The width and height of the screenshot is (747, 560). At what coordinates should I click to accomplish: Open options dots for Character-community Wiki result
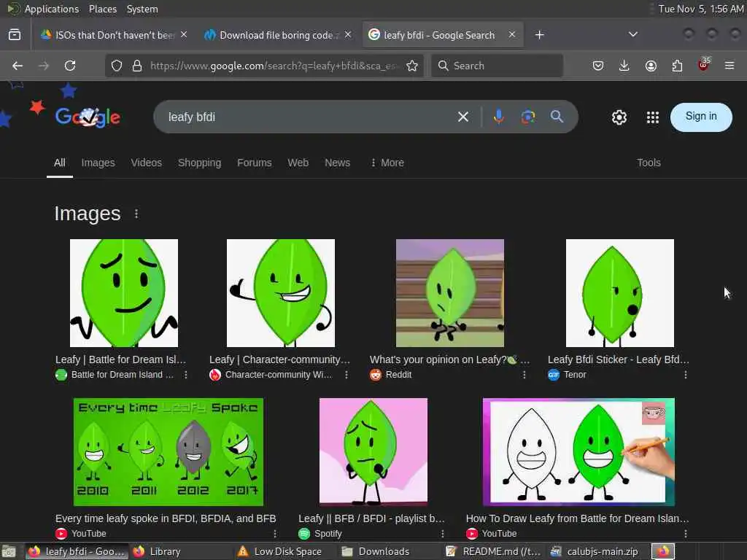point(347,375)
